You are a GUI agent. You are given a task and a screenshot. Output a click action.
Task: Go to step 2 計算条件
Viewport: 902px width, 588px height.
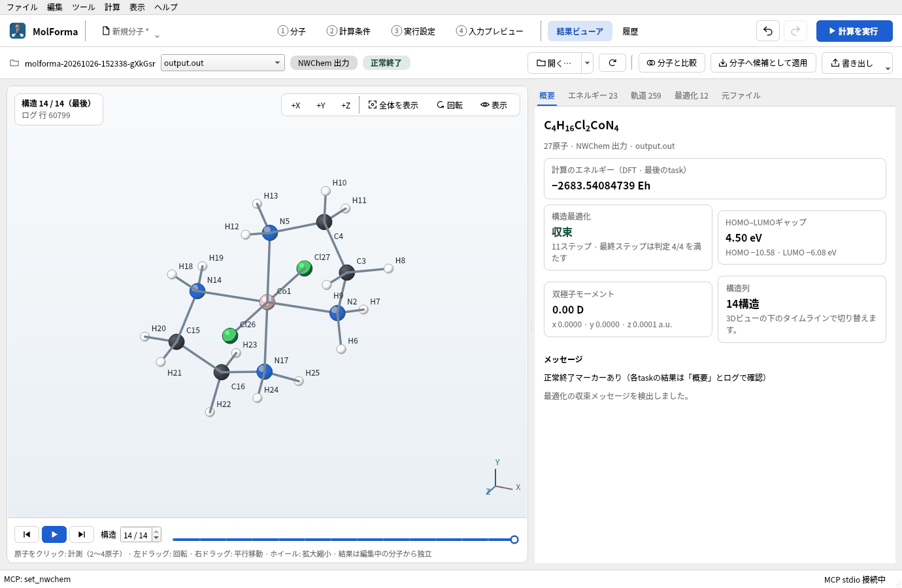(x=348, y=31)
